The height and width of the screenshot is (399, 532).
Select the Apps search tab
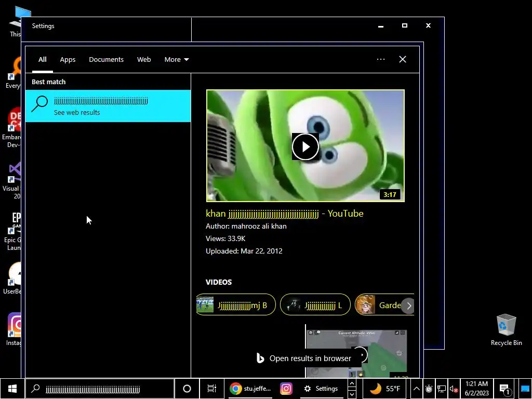68,59
